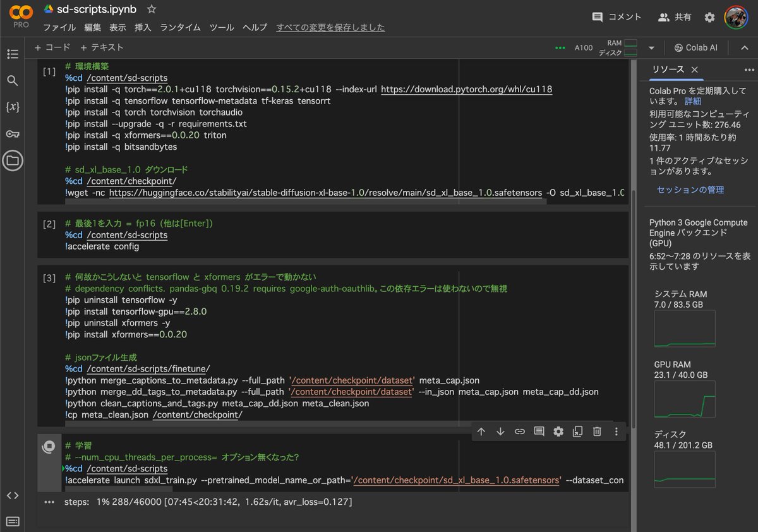Open the training cell output options

click(49, 502)
